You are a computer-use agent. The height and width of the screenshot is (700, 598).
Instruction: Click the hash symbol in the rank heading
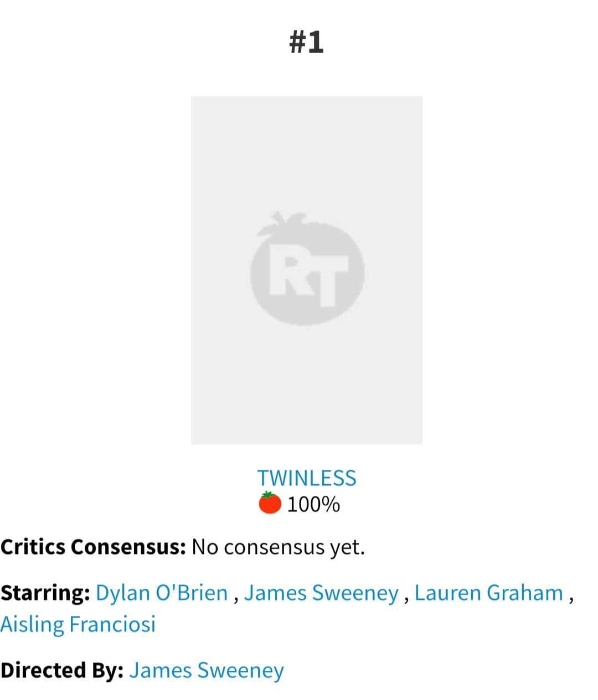coord(298,42)
